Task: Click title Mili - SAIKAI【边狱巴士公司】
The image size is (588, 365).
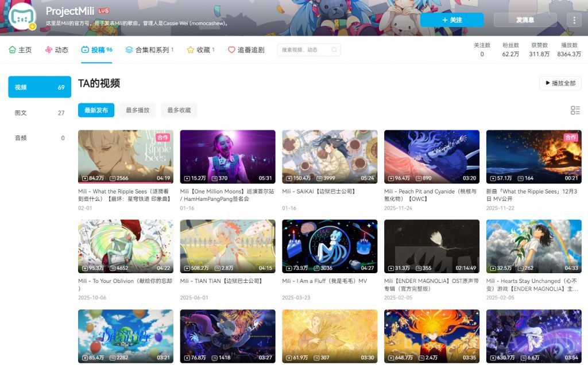Action: (x=319, y=191)
